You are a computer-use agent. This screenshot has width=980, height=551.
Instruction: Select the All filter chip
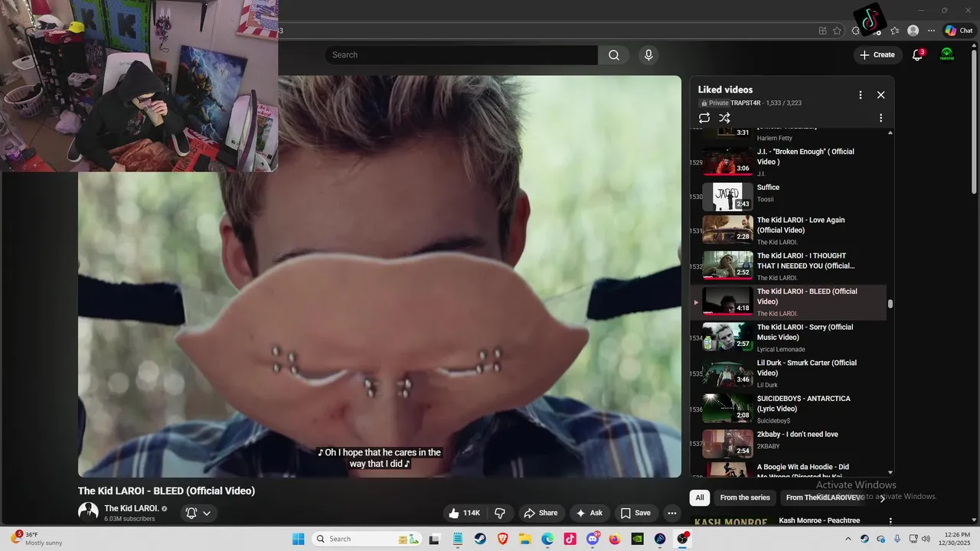click(699, 497)
